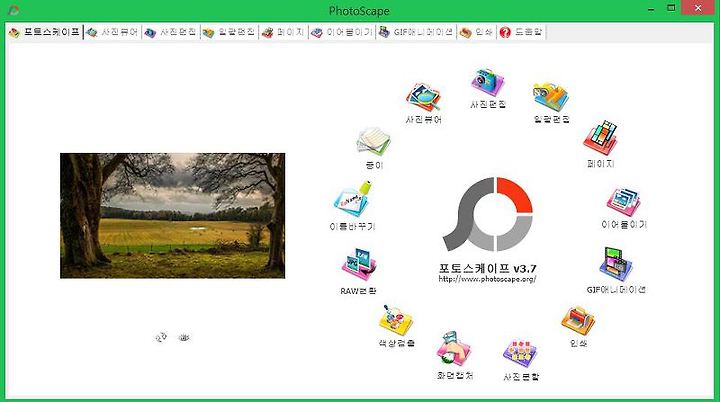
Task: Open the 인쇄 tab in top bar
Action: [477, 32]
